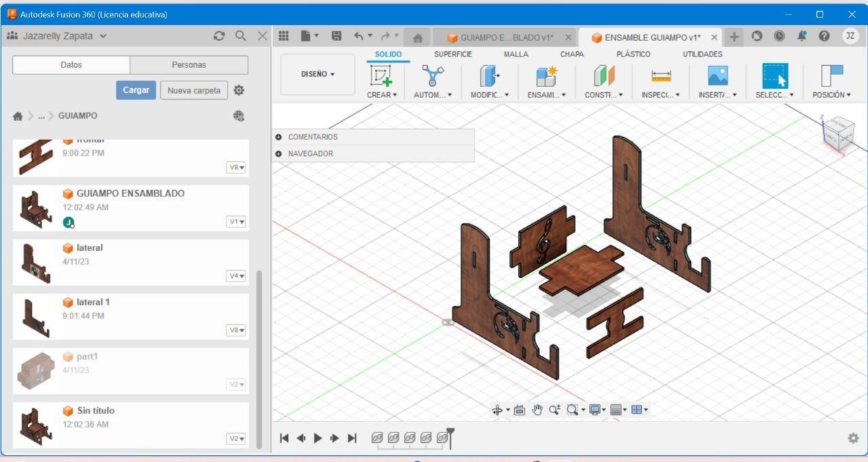Viewport: 868px width, 462px height.
Task: Jump to the timeline end
Action: click(x=352, y=438)
